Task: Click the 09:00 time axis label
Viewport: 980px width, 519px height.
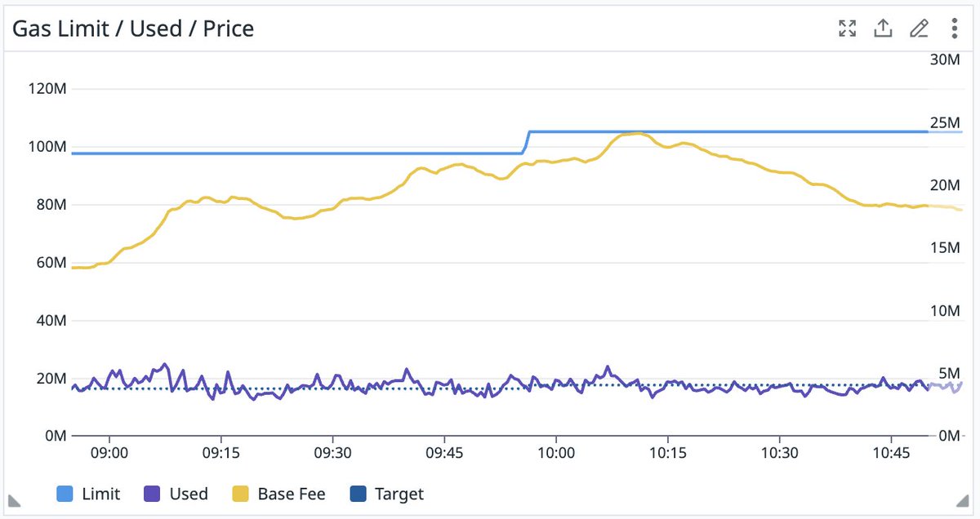Action: [109, 452]
